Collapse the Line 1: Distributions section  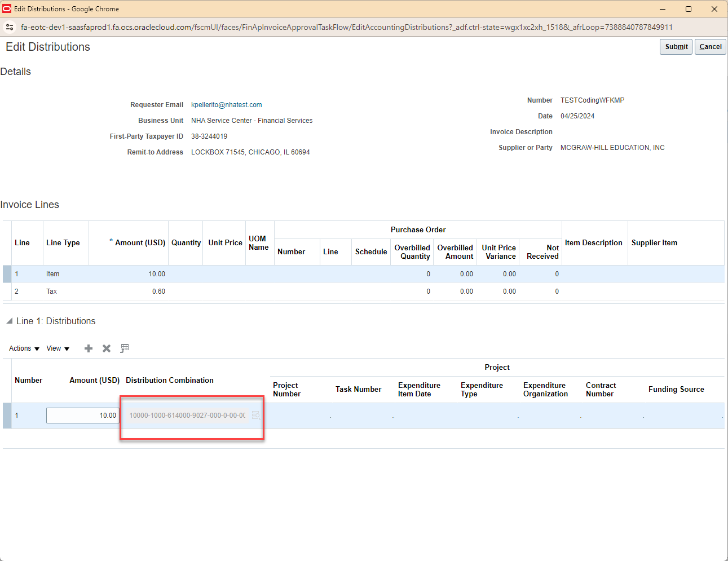coord(9,321)
